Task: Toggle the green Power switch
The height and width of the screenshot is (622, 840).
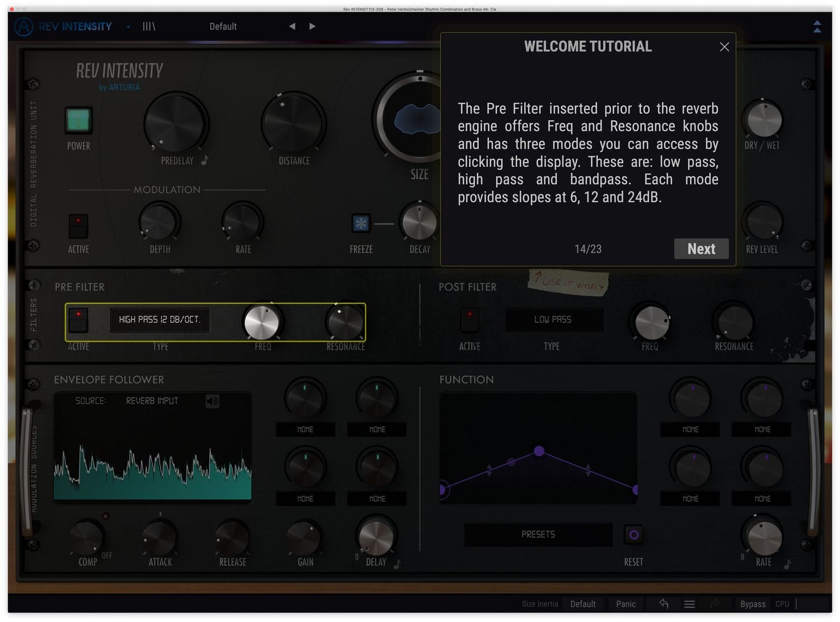Action: click(x=78, y=120)
